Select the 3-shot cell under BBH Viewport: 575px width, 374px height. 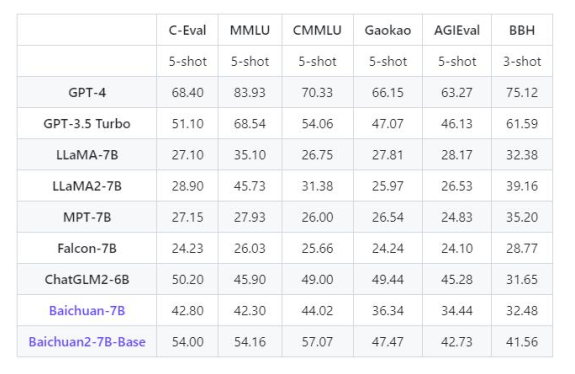coord(522,61)
